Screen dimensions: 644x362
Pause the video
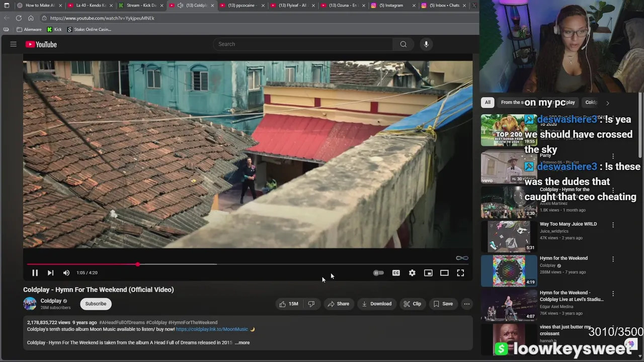pos(35,273)
